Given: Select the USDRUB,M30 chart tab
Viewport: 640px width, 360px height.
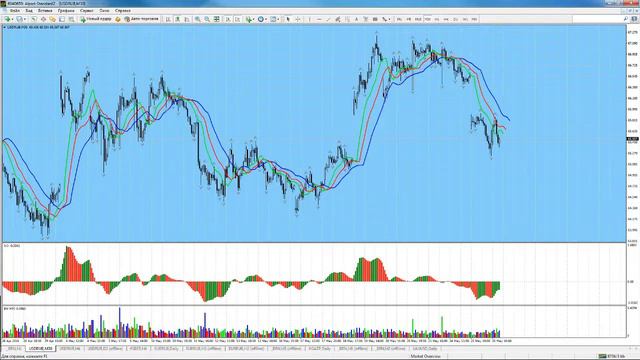Looking at the screenshot, I should (41, 349).
